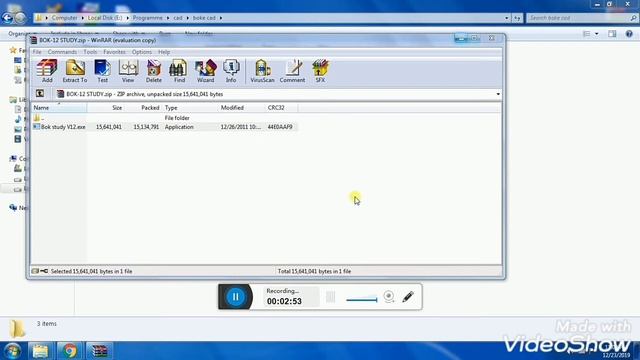This screenshot has width=640, height=360.
Task: Click the drive icon in WinRAR status bar
Action: [36, 271]
